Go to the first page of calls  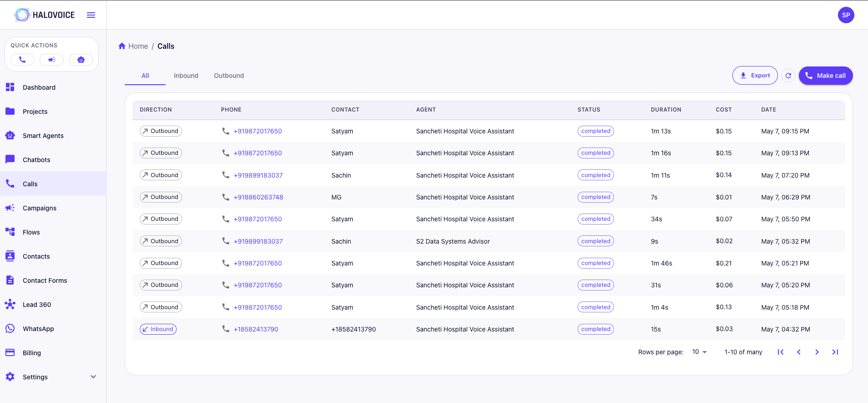pyautogui.click(x=781, y=352)
